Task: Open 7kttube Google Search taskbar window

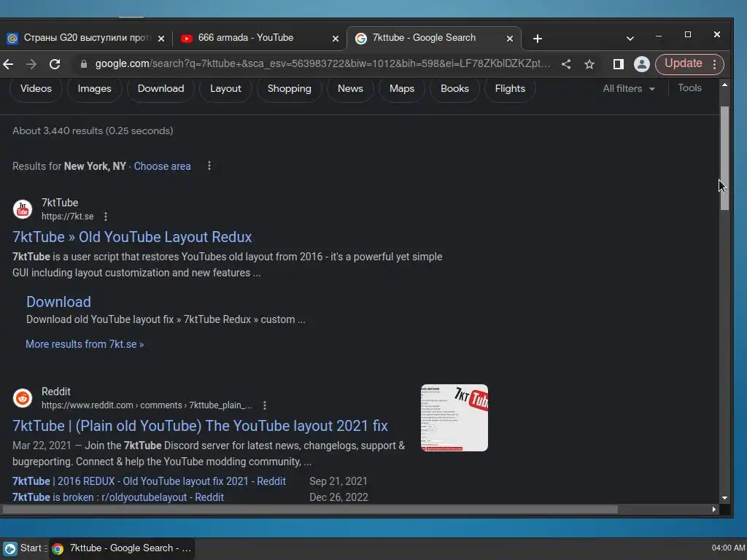Action: click(122, 548)
